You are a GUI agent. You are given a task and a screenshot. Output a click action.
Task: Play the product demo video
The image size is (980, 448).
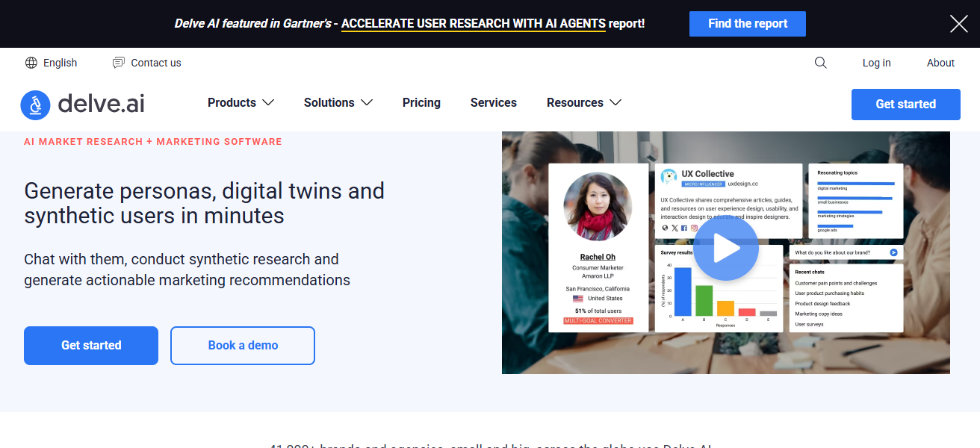(x=725, y=249)
